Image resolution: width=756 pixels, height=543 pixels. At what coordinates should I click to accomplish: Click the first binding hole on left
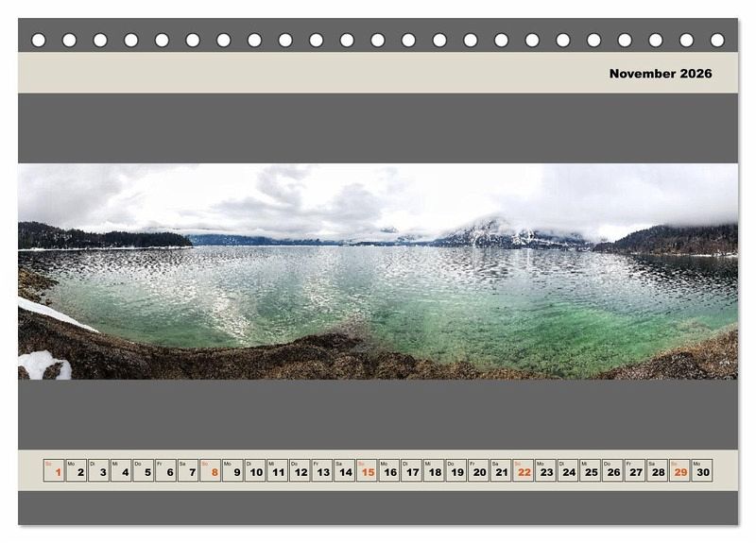(39, 40)
